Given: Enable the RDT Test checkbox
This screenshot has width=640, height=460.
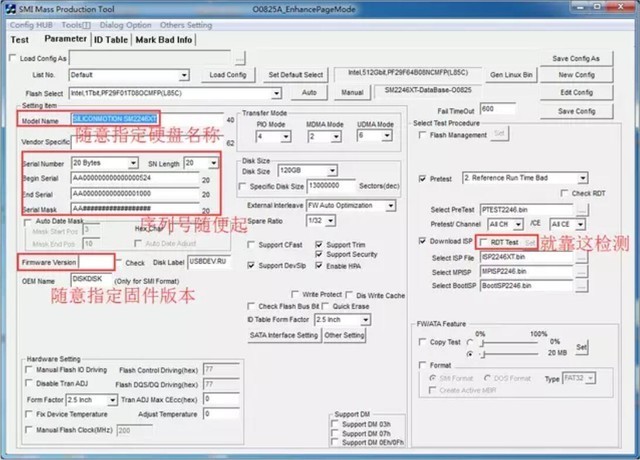Looking at the screenshot, I should [x=483, y=242].
